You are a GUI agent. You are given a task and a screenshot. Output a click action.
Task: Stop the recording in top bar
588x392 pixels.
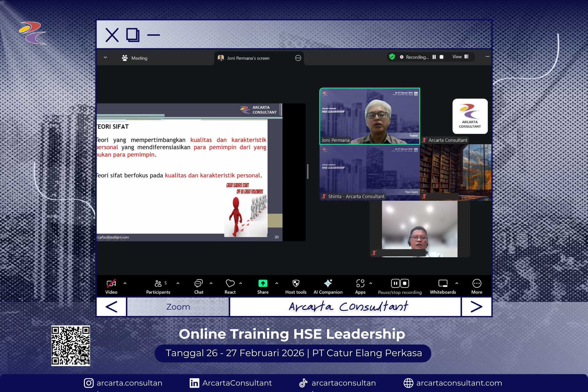(442, 57)
